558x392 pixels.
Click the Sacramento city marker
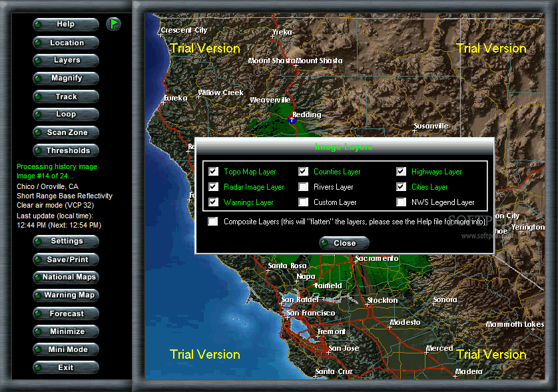(x=356, y=262)
